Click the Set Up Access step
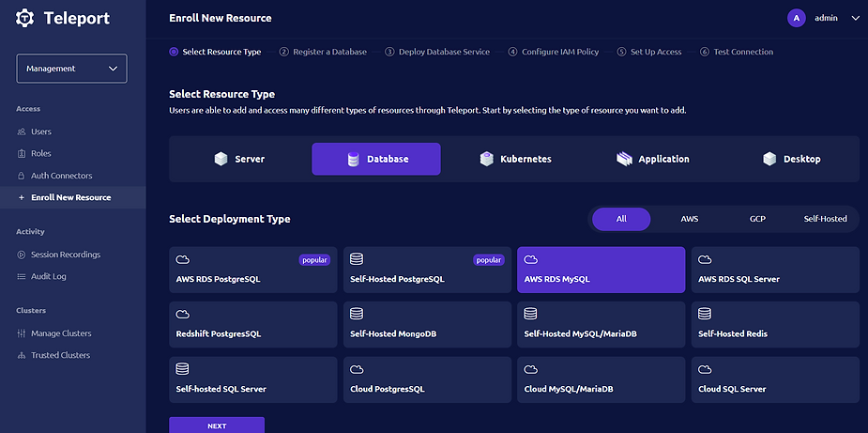Image resolution: width=868 pixels, height=433 pixels. click(x=649, y=52)
